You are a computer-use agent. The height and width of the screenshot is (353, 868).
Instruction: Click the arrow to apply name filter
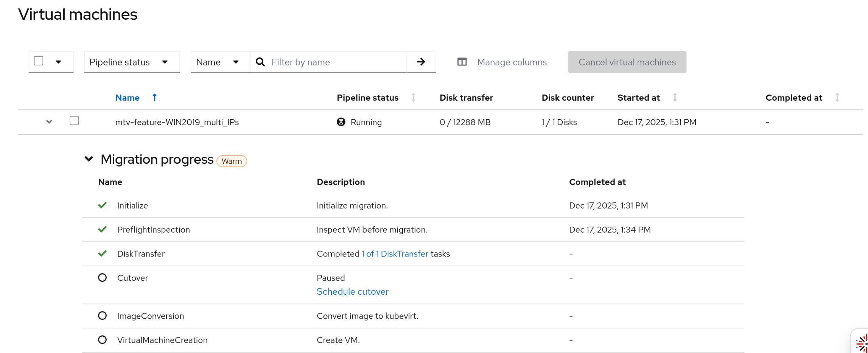[421, 62]
